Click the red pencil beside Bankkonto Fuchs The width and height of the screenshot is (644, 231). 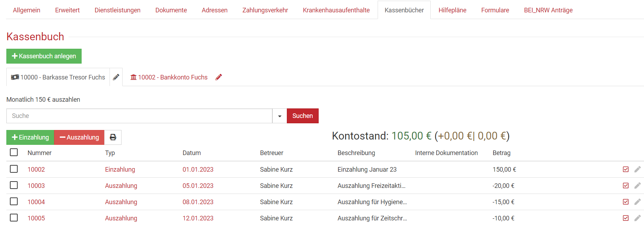coord(219,77)
